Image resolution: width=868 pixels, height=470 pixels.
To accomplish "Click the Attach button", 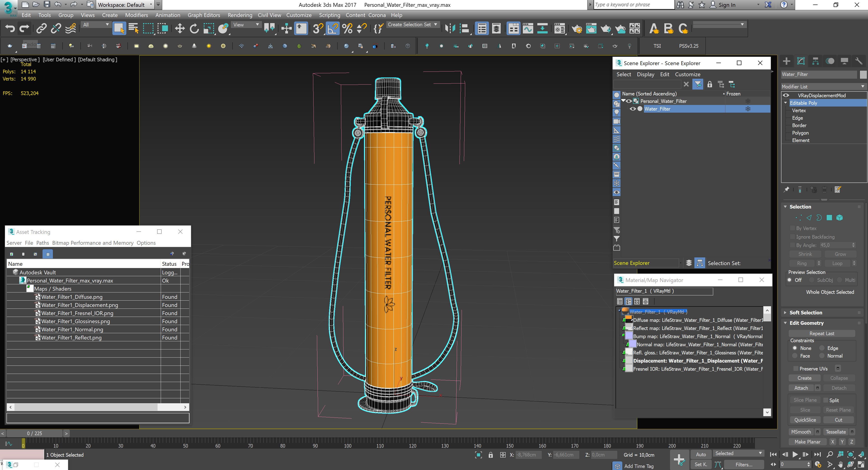I will click(801, 388).
